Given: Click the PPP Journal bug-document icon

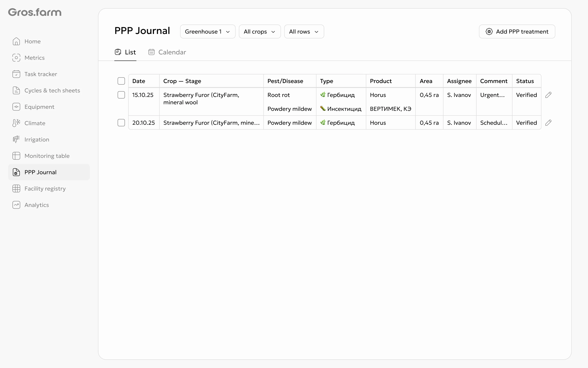Looking at the screenshot, I should pyautogui.click(x=16, y=172).
